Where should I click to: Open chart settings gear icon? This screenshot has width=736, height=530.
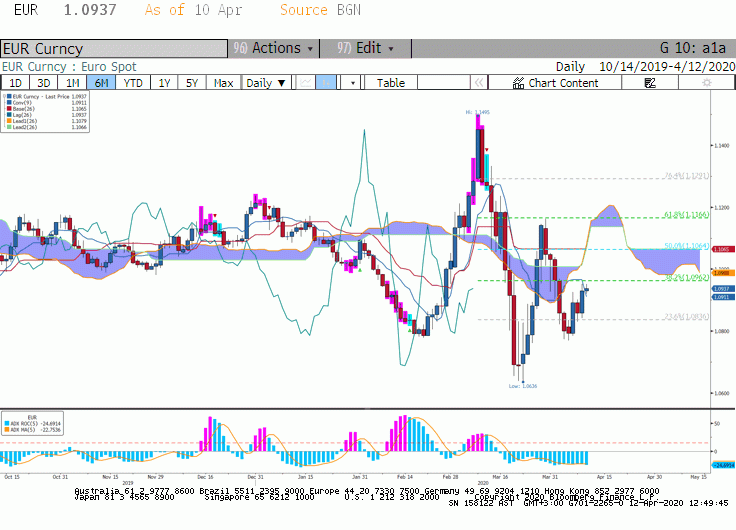(706, 83)
